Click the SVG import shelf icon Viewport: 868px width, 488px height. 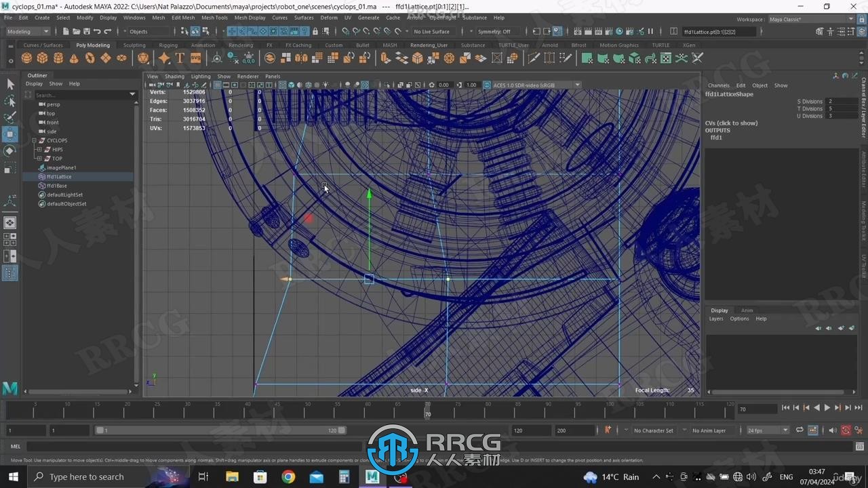(x=195, y=58)
